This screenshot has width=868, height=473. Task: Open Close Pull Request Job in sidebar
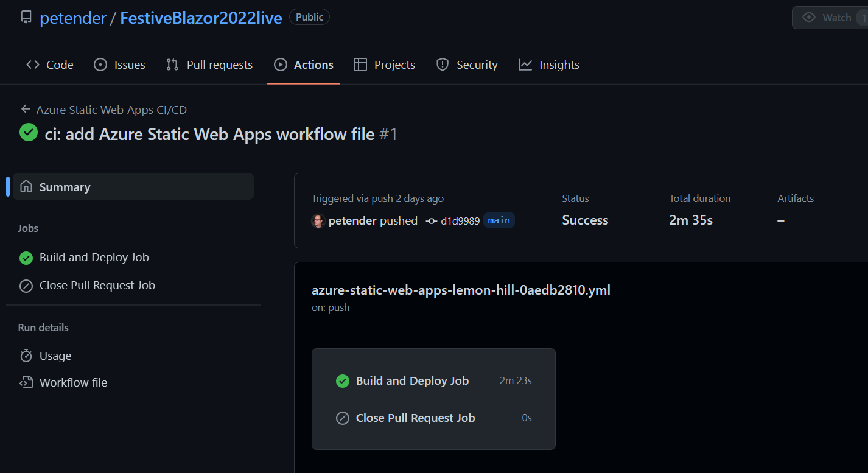tap(97, 286)
